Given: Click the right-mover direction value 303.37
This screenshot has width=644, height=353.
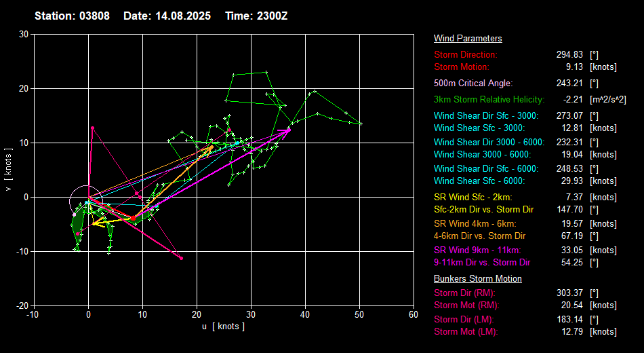Looking at the screenshot, I should click(x=569, y=293).
